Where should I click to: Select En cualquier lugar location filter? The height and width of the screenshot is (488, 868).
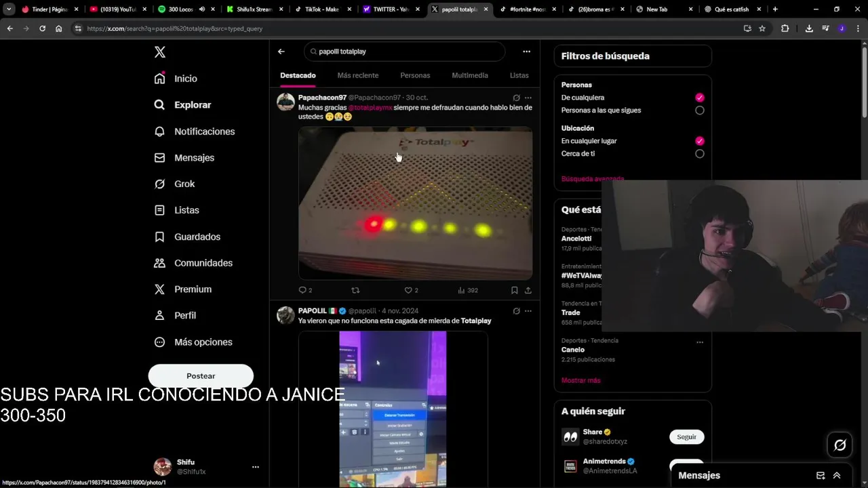[x=700, y=141]
